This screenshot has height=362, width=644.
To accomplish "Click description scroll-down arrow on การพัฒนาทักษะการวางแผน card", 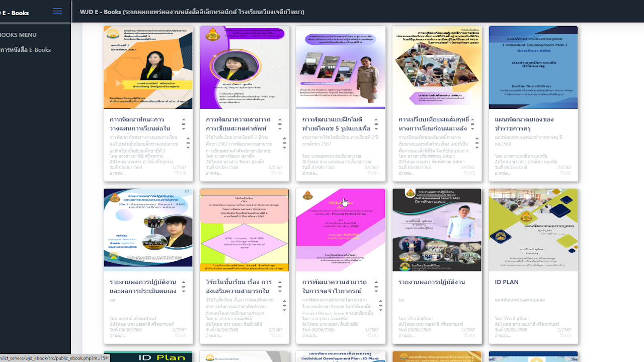I will click(188, 147).
